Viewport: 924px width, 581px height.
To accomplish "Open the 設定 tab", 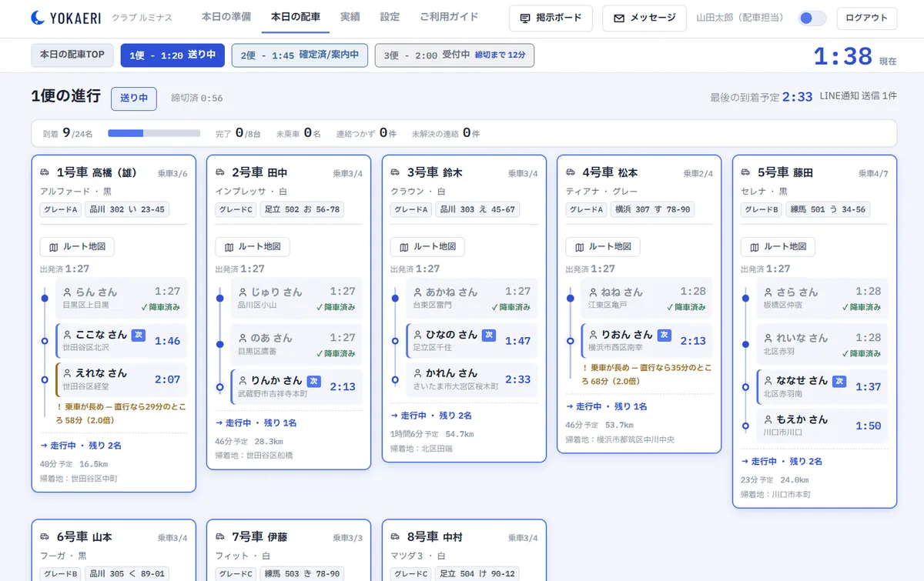I will (390, 17).
